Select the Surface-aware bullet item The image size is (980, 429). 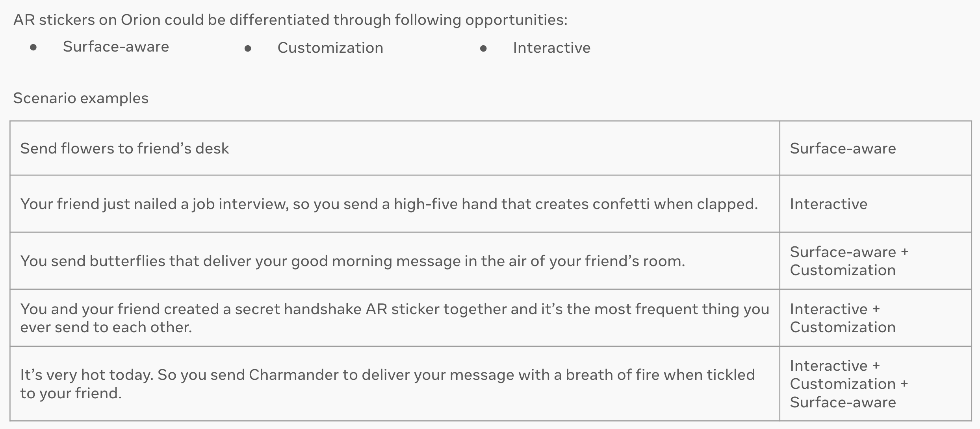pyautogui.click(x=116, y=46)
